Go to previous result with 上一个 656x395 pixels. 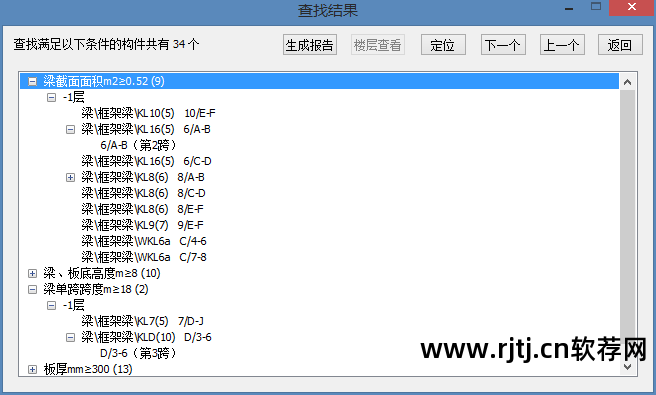pyautogui.click(x=562, y=45)
